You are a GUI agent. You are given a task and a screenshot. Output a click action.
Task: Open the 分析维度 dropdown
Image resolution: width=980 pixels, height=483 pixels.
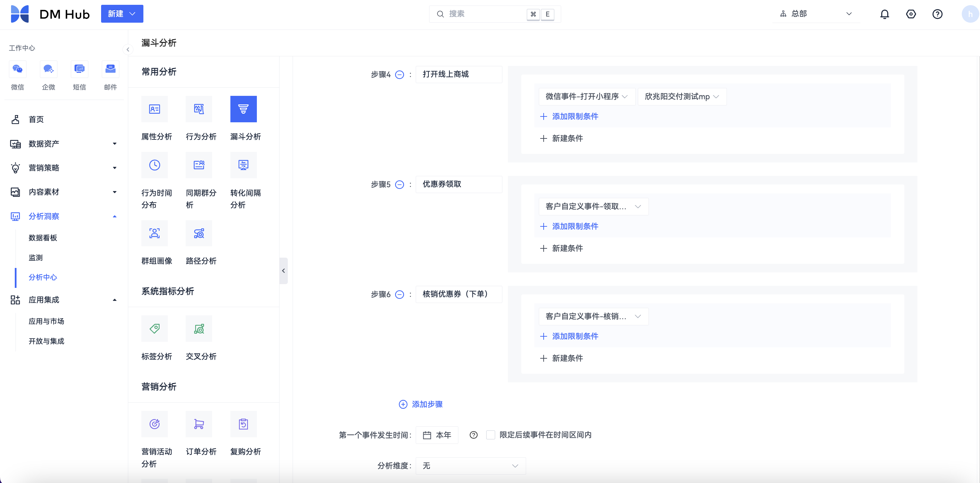(x=470, y=465)
